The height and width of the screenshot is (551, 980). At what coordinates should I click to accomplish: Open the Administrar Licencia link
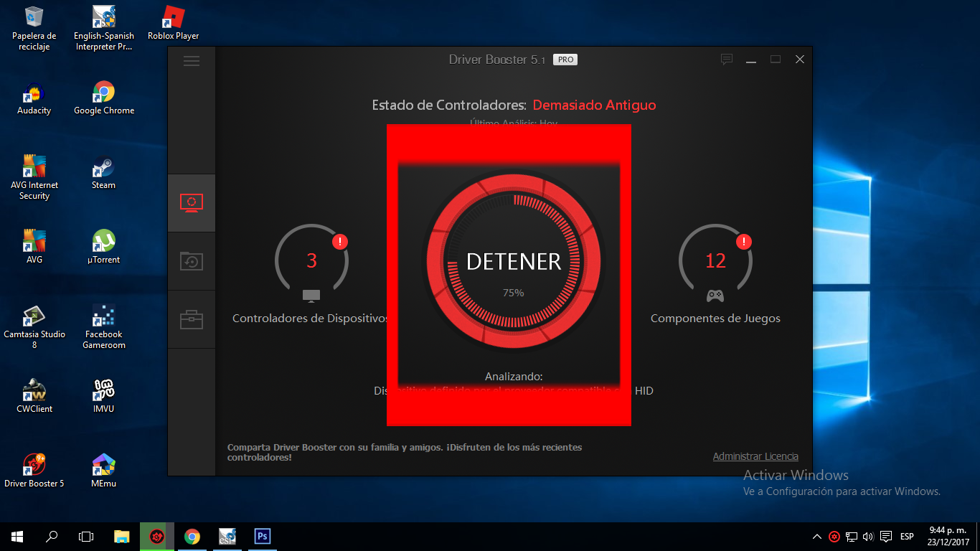(755, 456)
